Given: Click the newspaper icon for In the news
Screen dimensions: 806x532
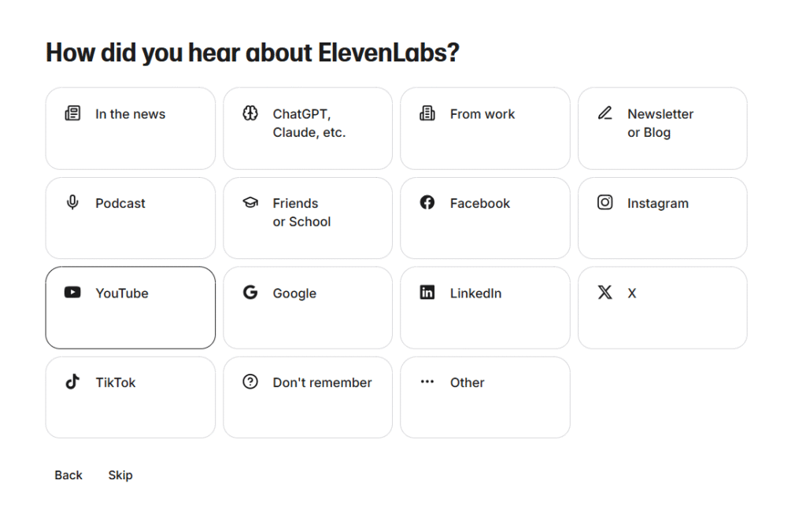Looking at the screenshot, I should [72, 113].
